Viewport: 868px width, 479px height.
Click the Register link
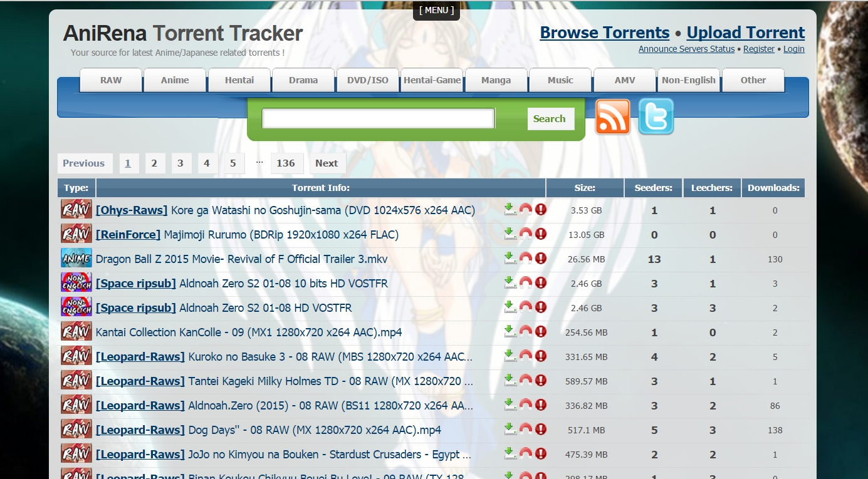click(x=759, y=49)
